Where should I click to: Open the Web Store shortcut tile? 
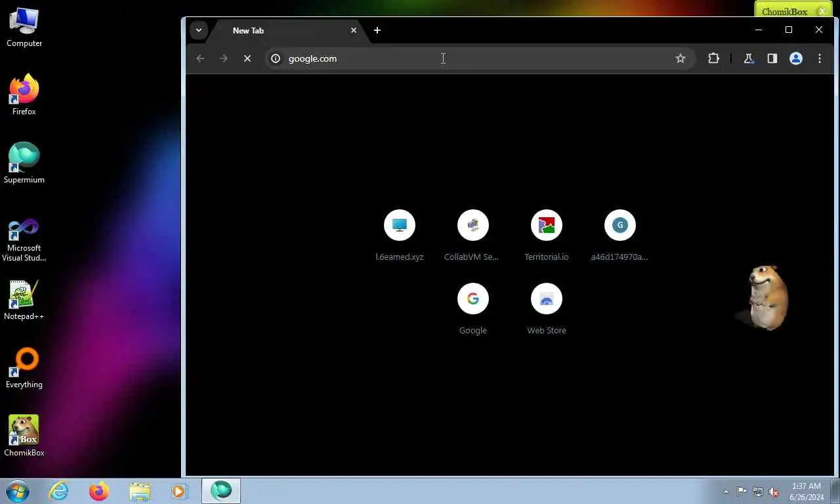click(x=547, y=309)
